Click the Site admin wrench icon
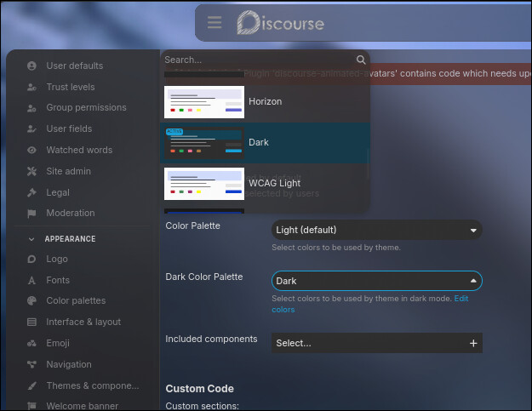 tap(31, 171)
